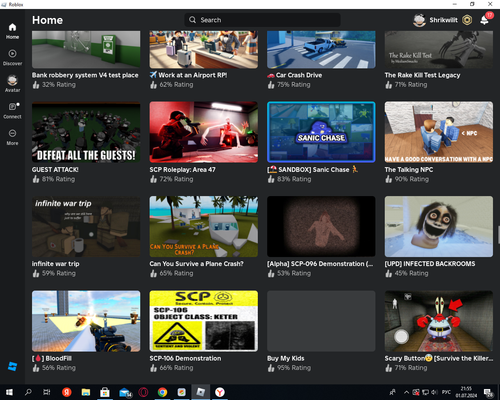The image size is (500, 400).
Task: Open Windows action center notifications
Action: click(x=489, y=392)
